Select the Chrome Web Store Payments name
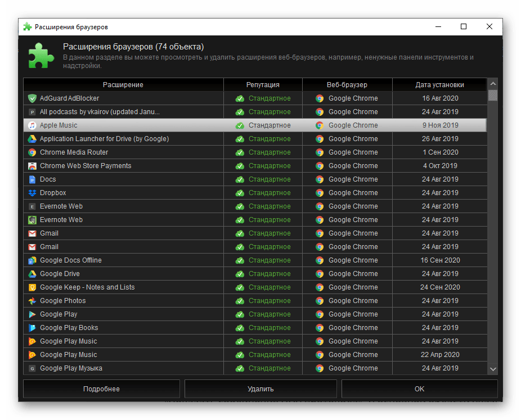Screen dimensions: 521x420 (x=86, y=166)
